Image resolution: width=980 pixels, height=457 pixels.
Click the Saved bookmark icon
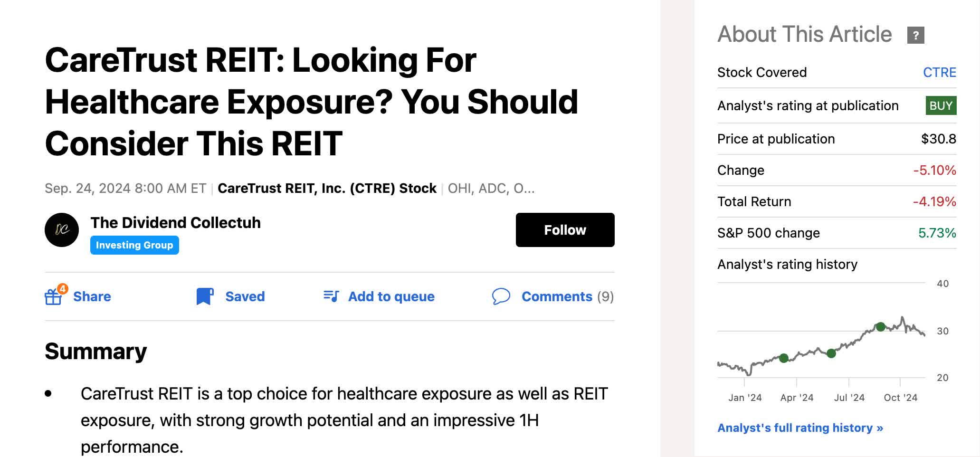click(x=204, y=296)
